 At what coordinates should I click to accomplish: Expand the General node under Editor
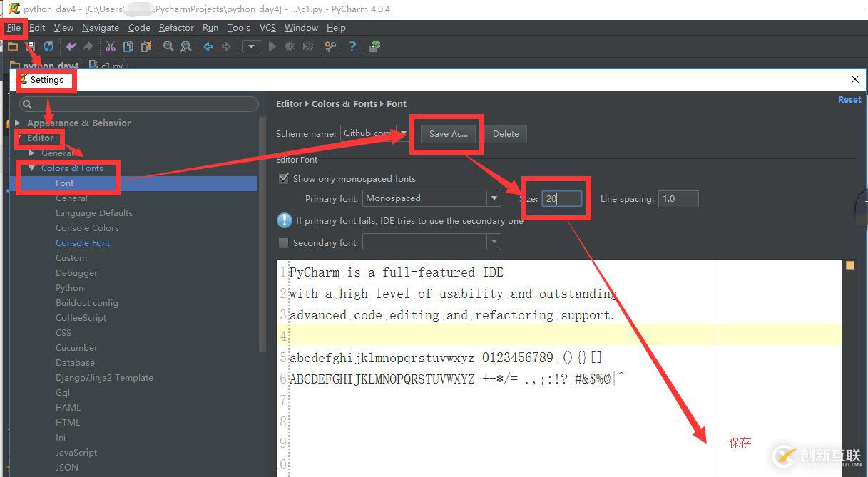tap(32, 153)
